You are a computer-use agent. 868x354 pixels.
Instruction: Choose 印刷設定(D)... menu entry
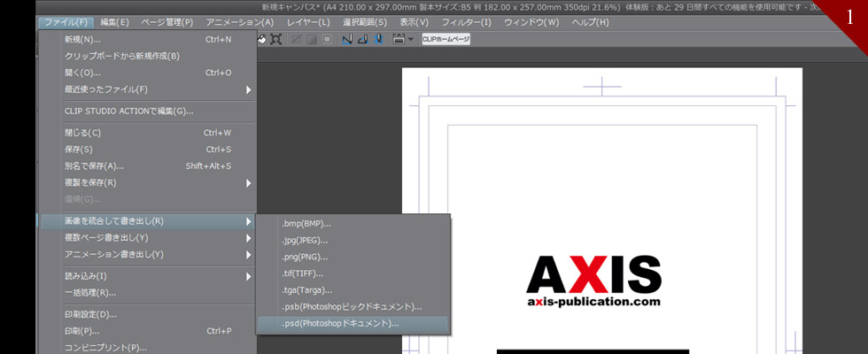pos(148,315)
